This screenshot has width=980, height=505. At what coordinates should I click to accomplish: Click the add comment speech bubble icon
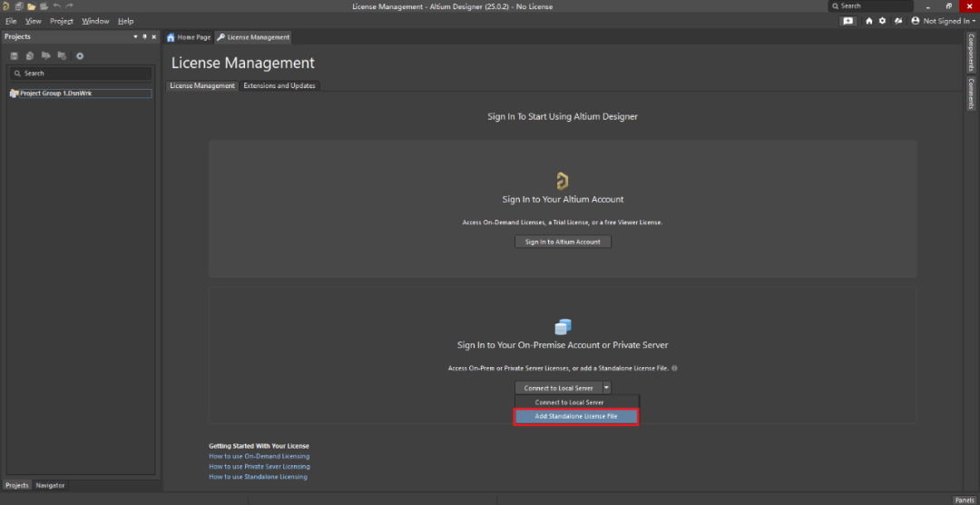pos(848,21)
